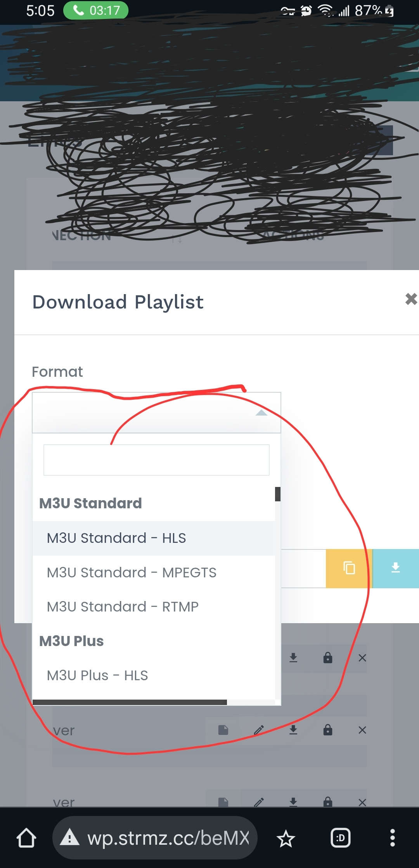Click the edit pencil icon in the row

tap(259, 730)
